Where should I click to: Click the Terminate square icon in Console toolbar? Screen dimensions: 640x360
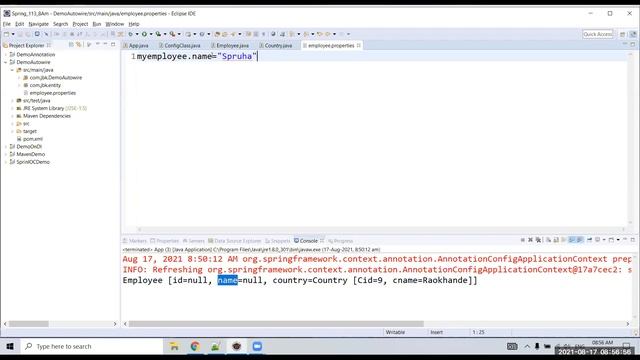pos(522,240)
